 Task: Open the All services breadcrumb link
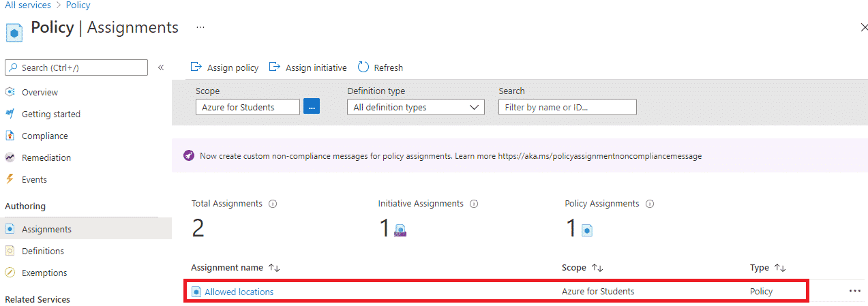[28, 5]
